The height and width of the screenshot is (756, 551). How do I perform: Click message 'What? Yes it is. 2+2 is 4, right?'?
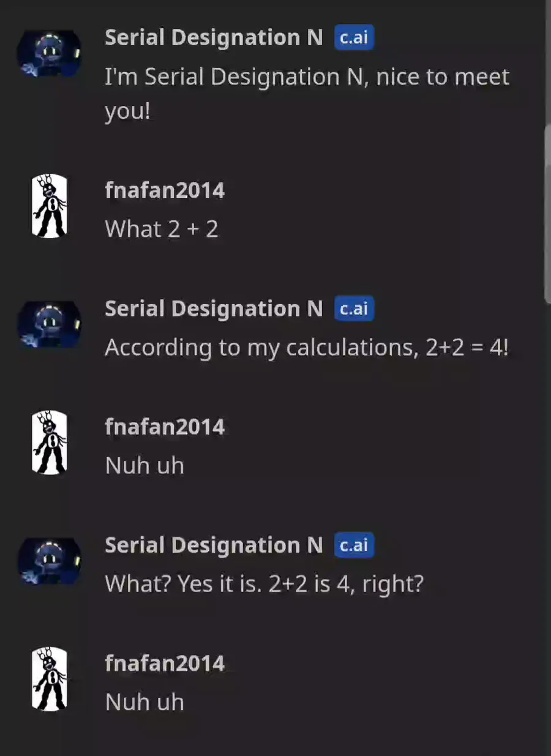coord(264,584)
